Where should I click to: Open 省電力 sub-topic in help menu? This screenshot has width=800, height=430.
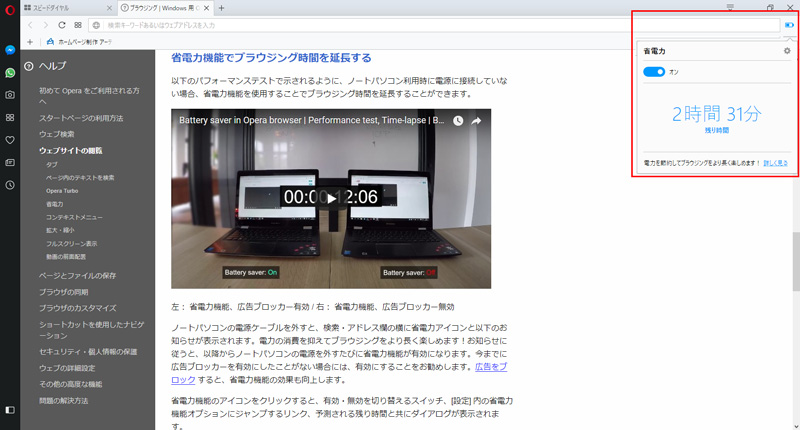coord(55,204)
